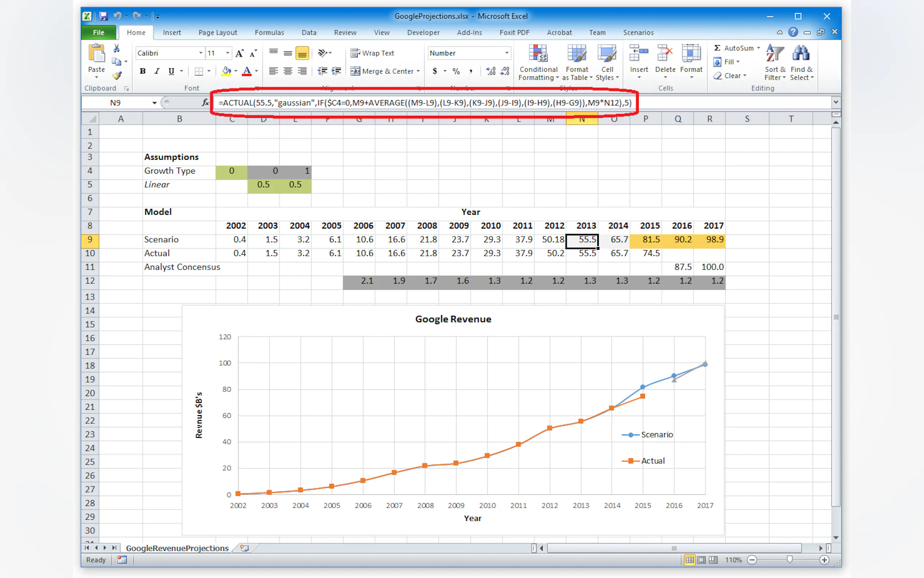Switch to Page Layout view in status bar

[701, 560]
